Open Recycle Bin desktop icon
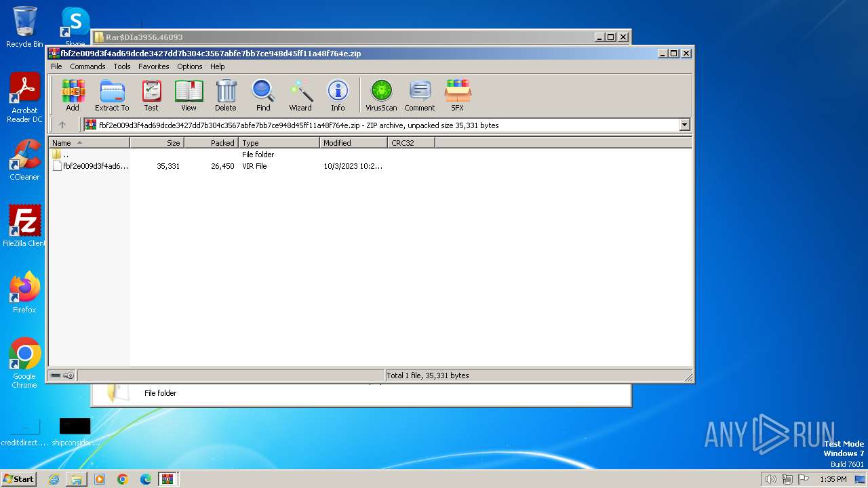Image resolution: width=868 pixels, height=488 pixels. pos(24,27)
